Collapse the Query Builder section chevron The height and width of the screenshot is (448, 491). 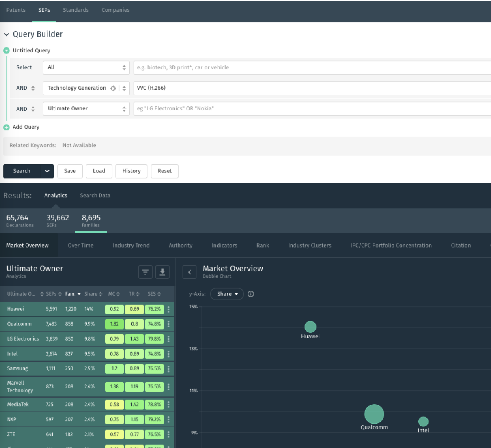point(6,34)
